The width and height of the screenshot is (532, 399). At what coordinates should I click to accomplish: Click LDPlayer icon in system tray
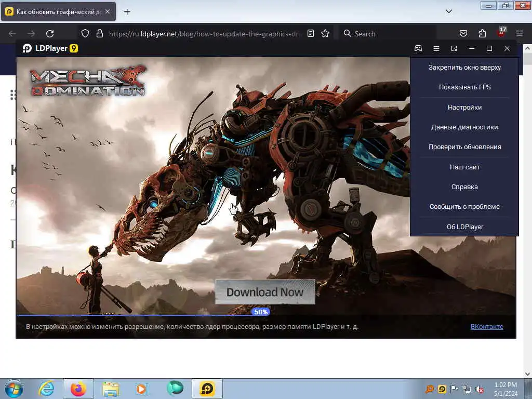click(442, 389)
